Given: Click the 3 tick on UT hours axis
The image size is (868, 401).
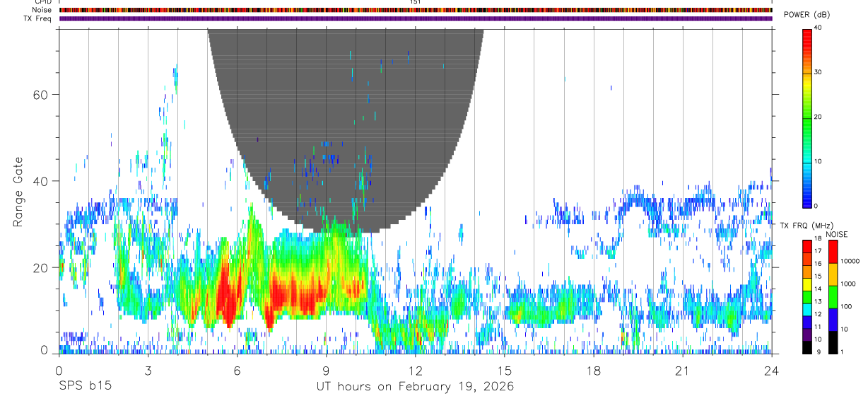Looking at the screenshot, I should point(148,370).
